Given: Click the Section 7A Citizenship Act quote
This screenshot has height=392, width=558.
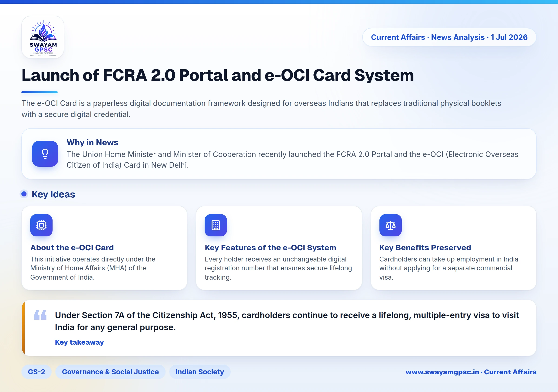Looking at the screenshot, I should pyautogui.click(x=287, y=321).
